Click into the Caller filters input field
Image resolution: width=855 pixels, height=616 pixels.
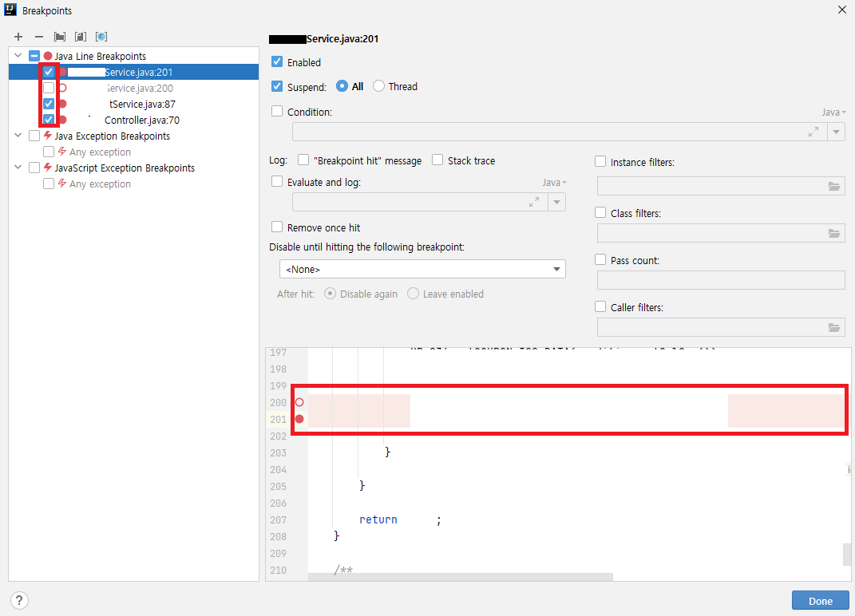pyautogui.click(x=721, y=328)
